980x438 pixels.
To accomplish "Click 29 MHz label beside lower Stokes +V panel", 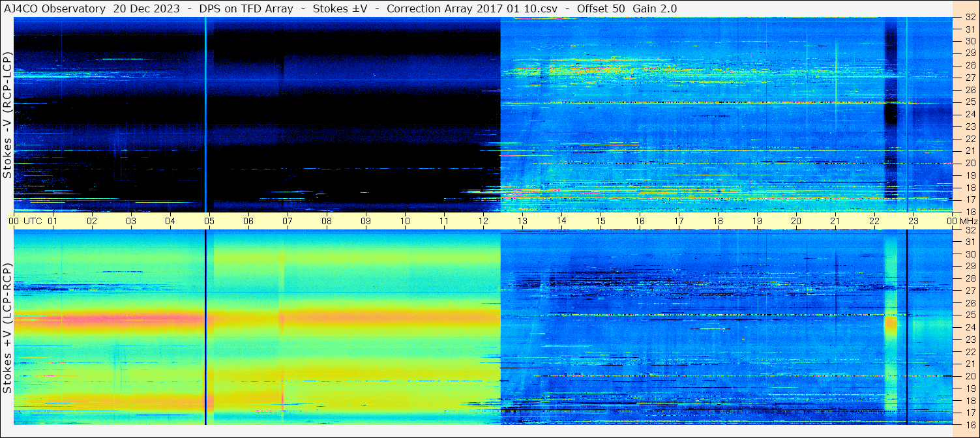I will 970,266.
